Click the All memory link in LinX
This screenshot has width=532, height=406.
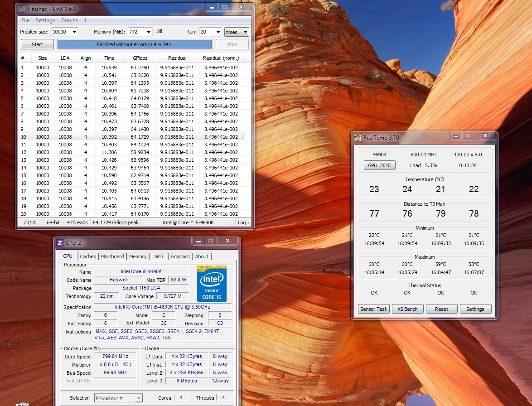click(160, 32)
